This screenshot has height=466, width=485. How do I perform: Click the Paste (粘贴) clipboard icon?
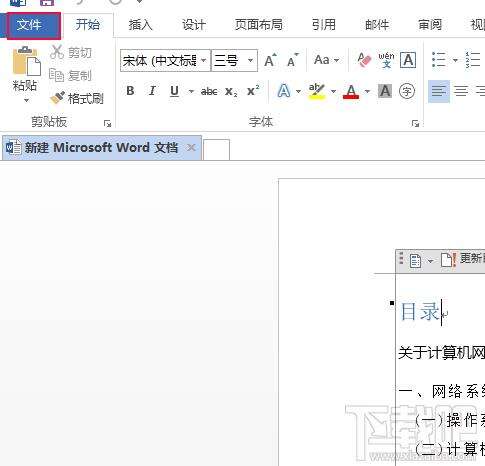[x=26, y=61]
